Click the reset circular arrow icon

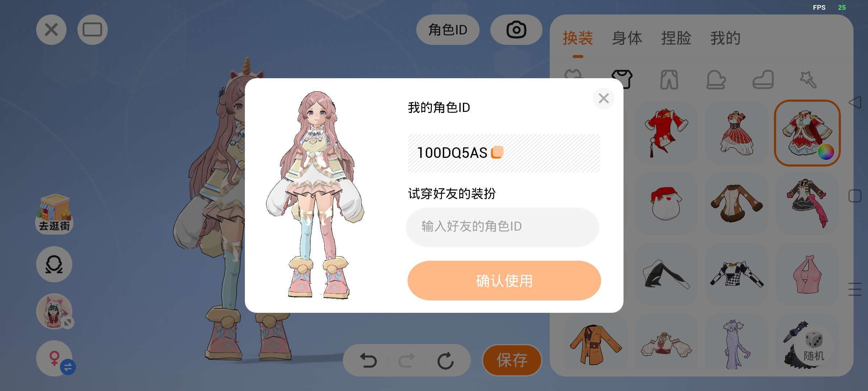(x=445, y=361)
